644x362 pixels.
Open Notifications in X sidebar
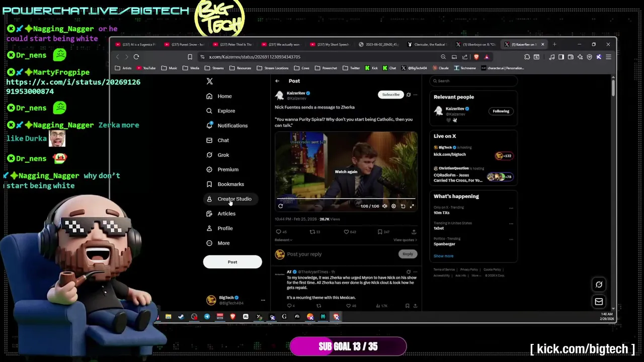(226, 125)
